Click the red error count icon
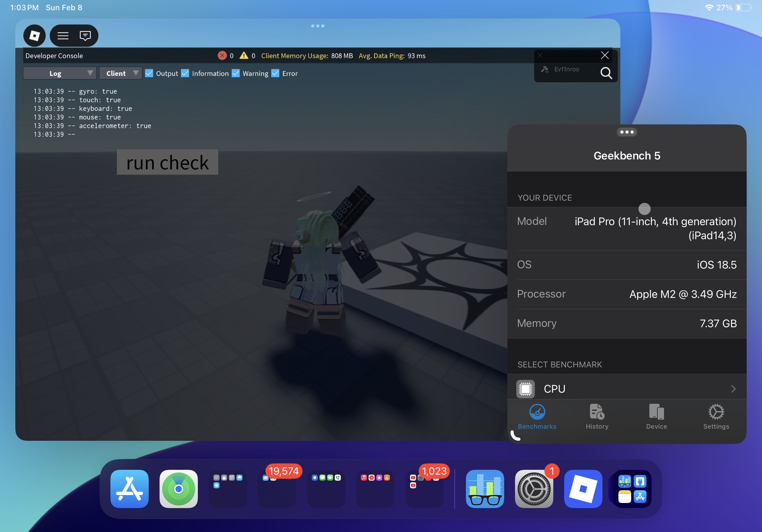Viewport: 762px width, 532px height. pyautogui.click(x=222, y=55)
